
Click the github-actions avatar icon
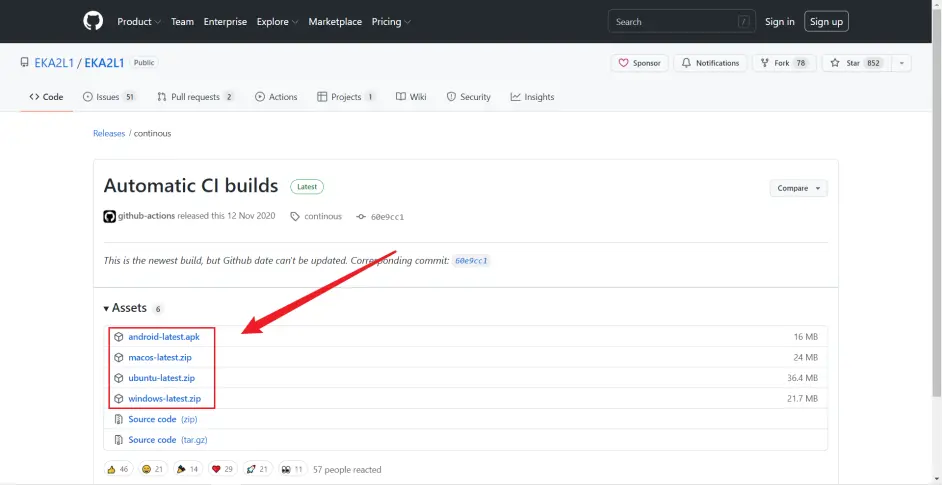point(109,216)
